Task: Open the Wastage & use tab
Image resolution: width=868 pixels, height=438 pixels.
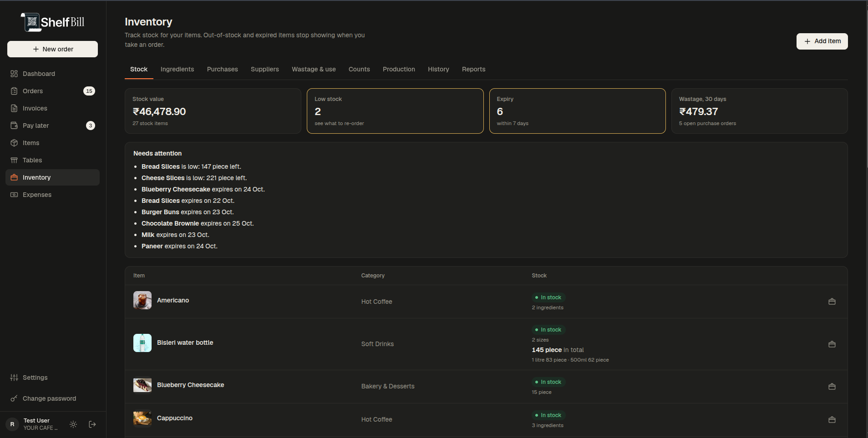Action: click(314, 69)
